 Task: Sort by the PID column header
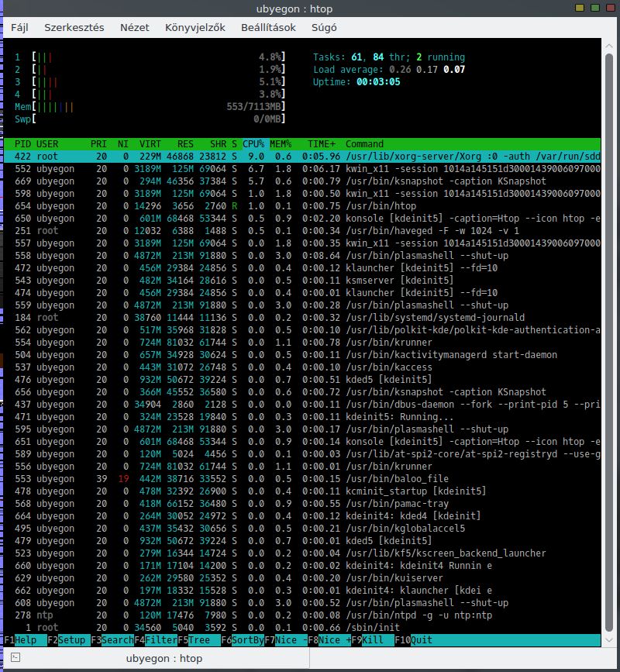[x=23, y=144]
